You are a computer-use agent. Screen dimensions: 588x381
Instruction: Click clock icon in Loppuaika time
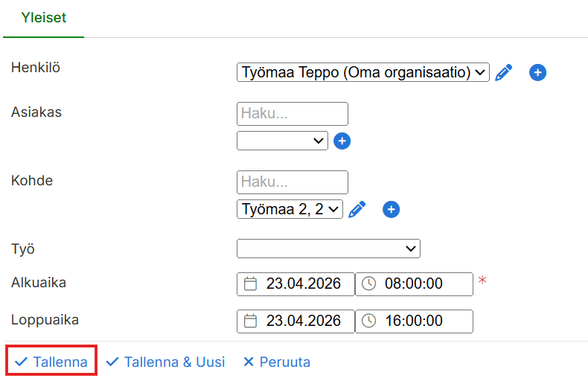[x=369, y=321]
